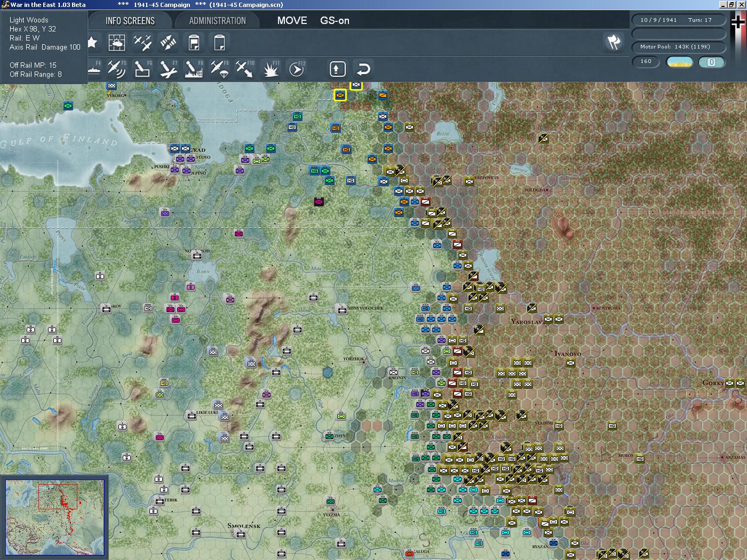The height and width of the screenshot is (560, 747).
Task: Click the F11 explosion battle icon
Action: coord(271,69)
